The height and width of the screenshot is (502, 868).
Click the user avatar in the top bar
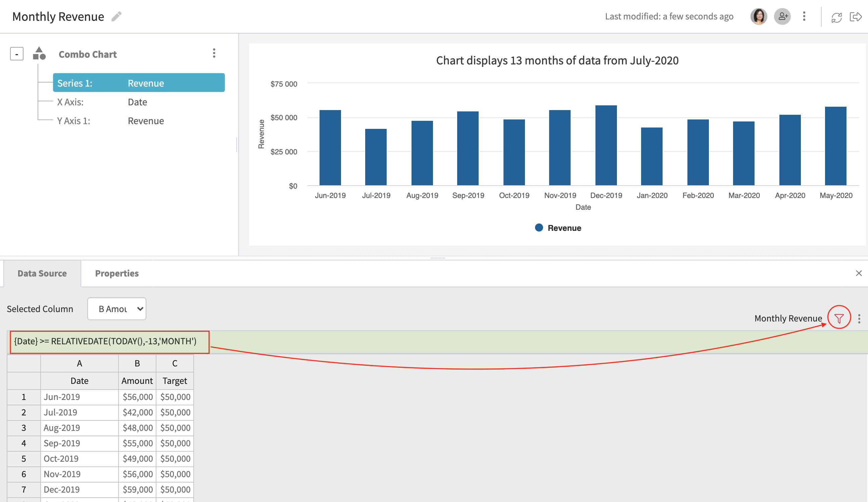[759, 16]
